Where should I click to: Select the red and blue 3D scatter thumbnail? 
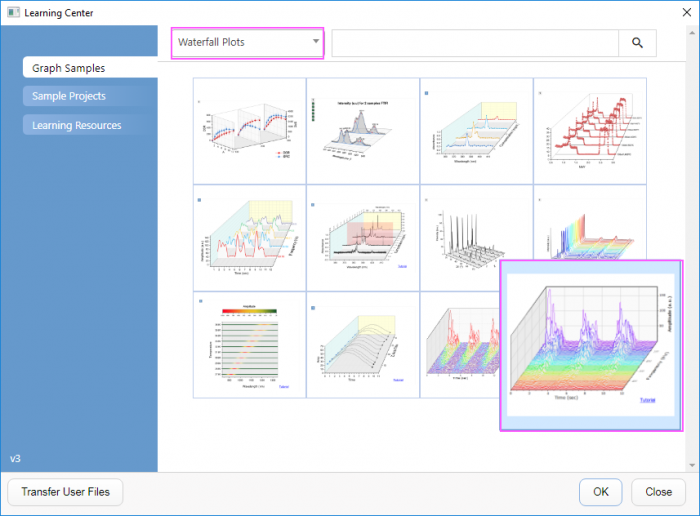(249, 132)
